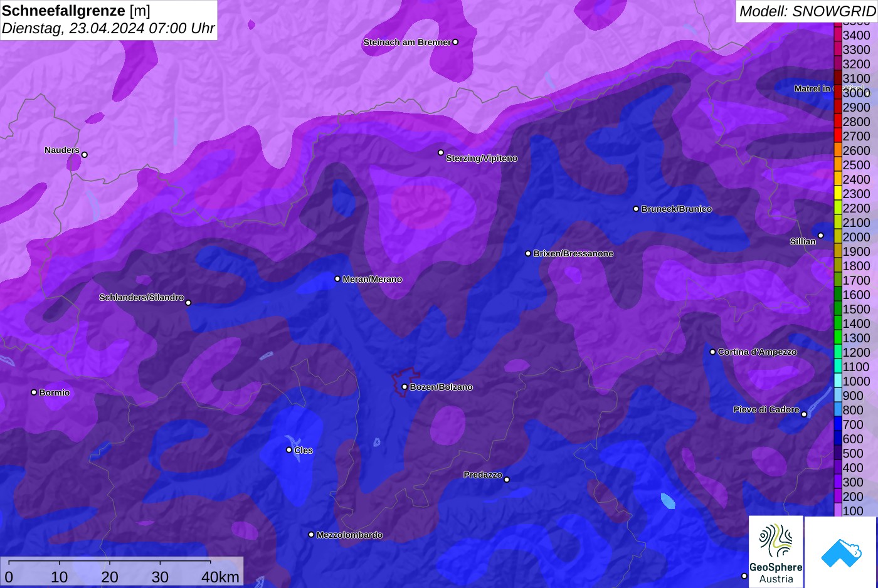Click the GeoSphere Austria logo
The height and width of the screenshot is (588, 878).
tap(776, 552)
